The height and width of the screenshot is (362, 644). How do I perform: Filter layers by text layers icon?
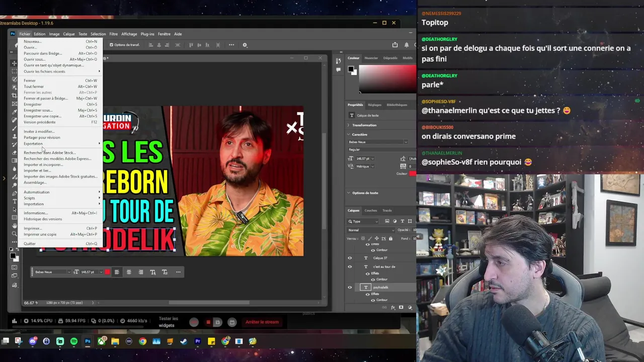[x=402, y=221]
